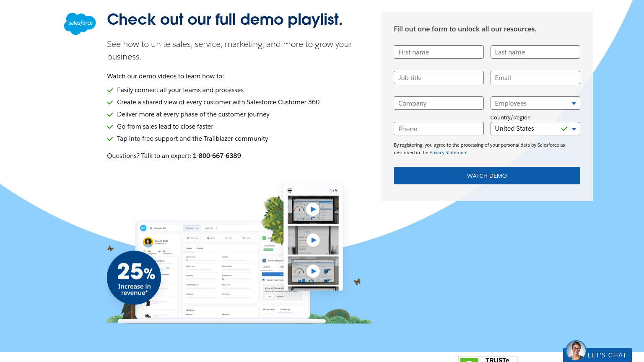The height and width of the screenshot is (362, 644).
Task: Call the number 1-800-667-6389
Action: [217, 156]
